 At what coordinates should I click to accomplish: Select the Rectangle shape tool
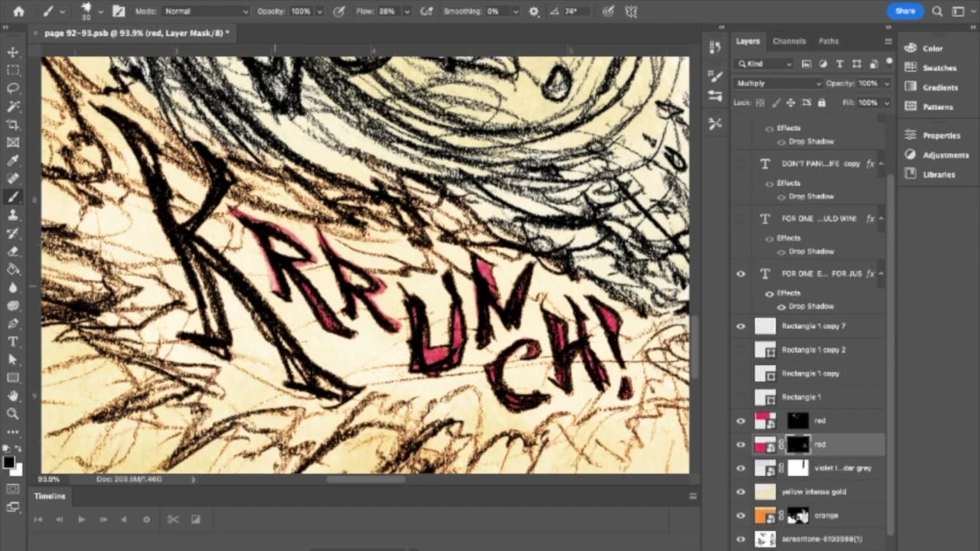click(x=13, y=378)
